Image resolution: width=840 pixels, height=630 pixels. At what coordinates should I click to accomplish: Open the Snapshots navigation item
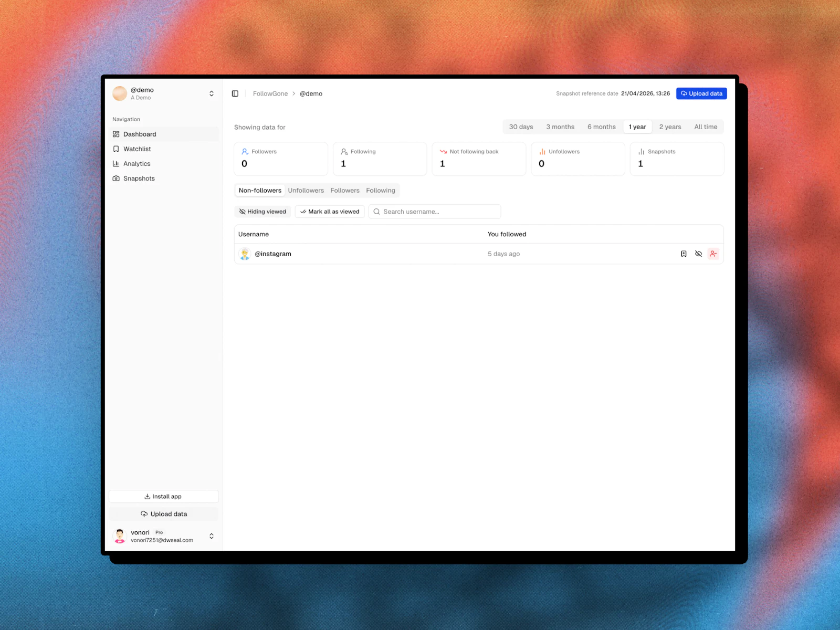coord(164,178)
